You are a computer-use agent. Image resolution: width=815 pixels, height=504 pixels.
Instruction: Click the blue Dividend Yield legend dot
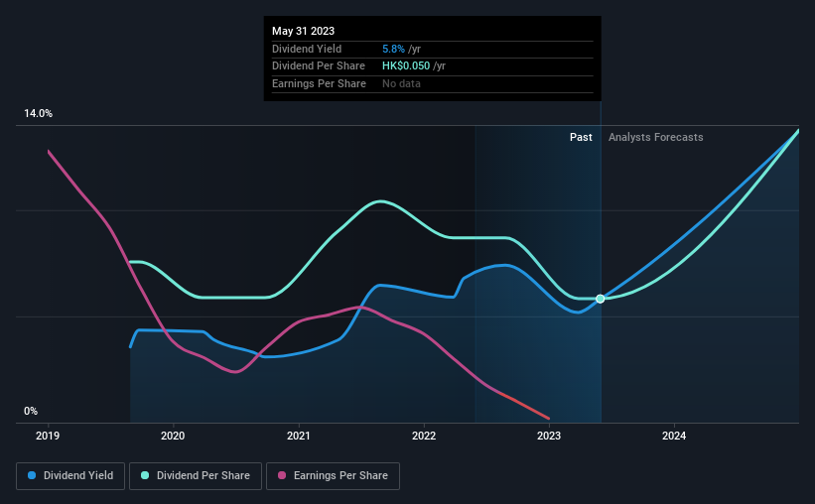(x=32, y=475)
